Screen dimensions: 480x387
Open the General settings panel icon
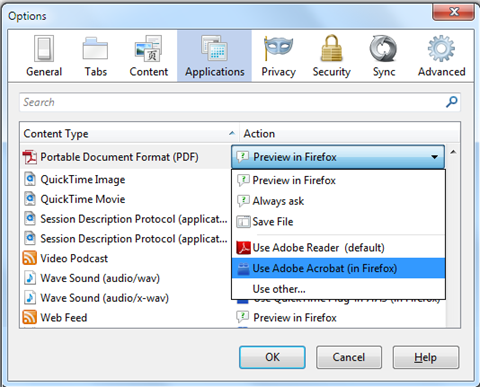pos(44,49)
